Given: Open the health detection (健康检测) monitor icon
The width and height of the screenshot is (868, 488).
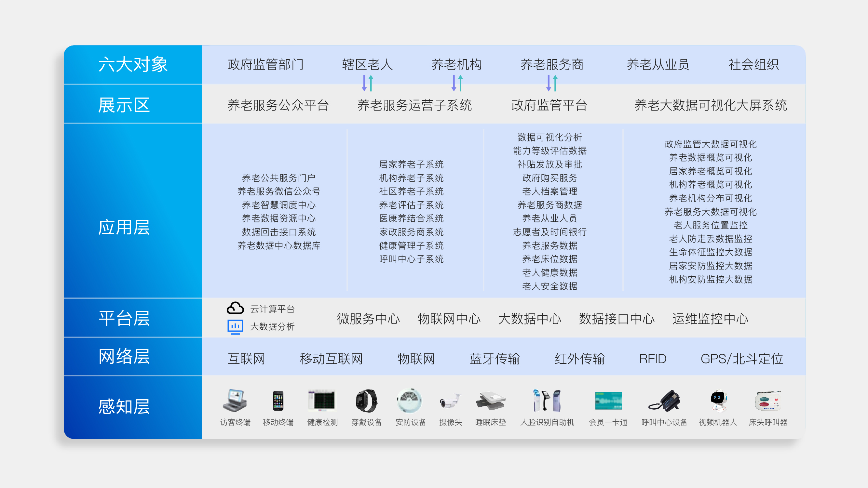Looking at the screenshot, I should coord(322,401).
